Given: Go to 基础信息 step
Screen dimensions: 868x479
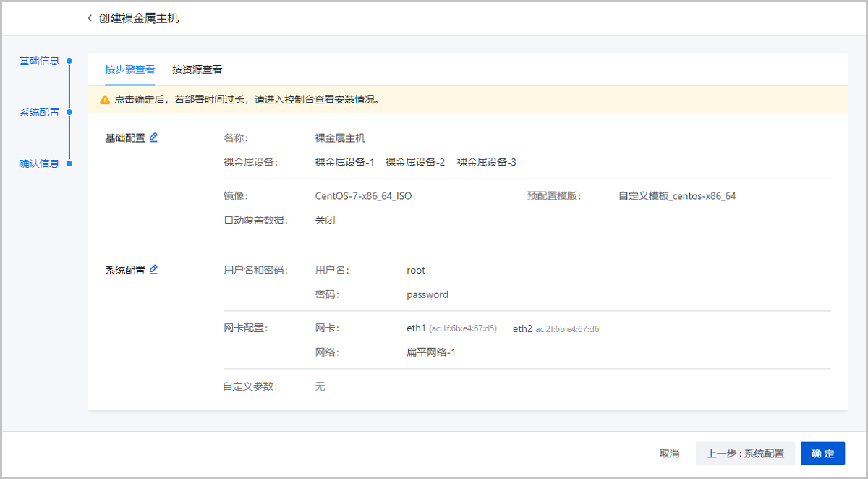Looking at the screenshot, I should pos(39,61).
